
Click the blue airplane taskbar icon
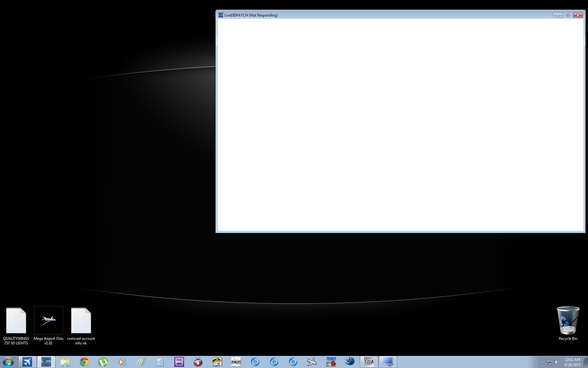27,362
